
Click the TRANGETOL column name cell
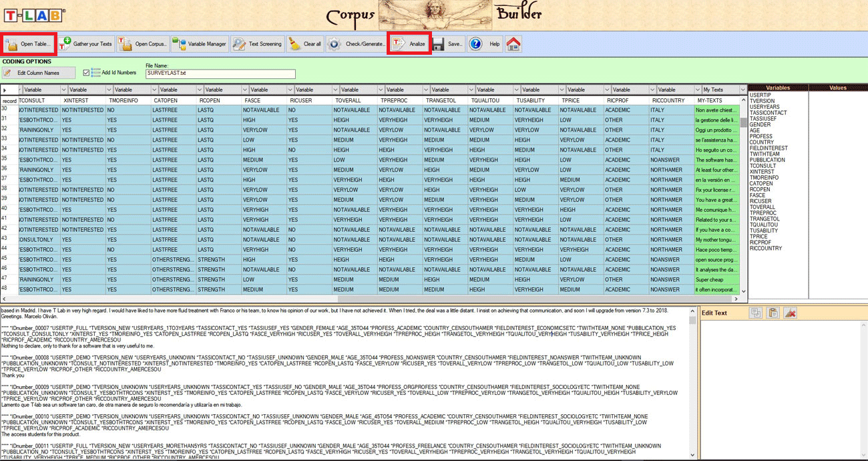pyautogui.click(x=445, y=100)
